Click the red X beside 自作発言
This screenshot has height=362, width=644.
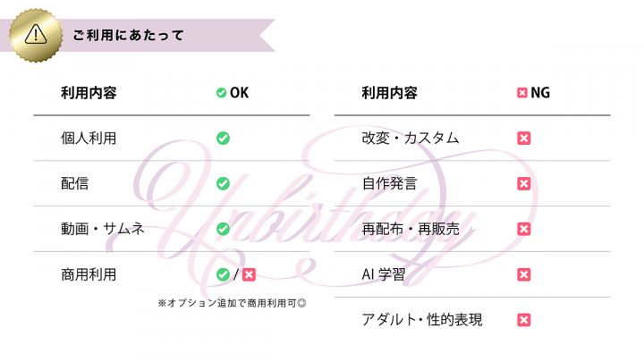[x=524, y=183]
